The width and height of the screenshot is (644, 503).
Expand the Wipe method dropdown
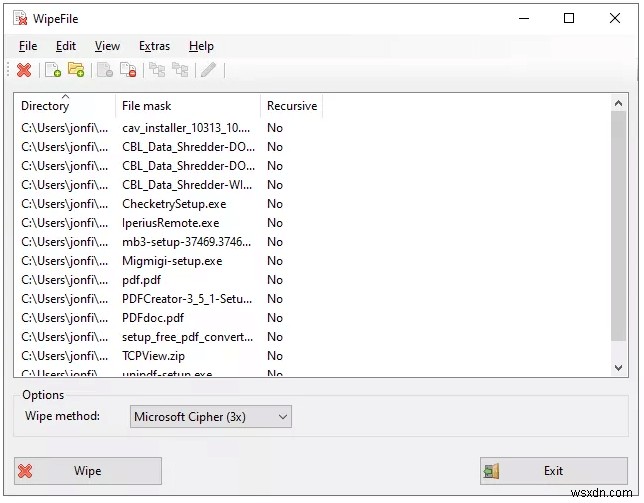(211, 417)
